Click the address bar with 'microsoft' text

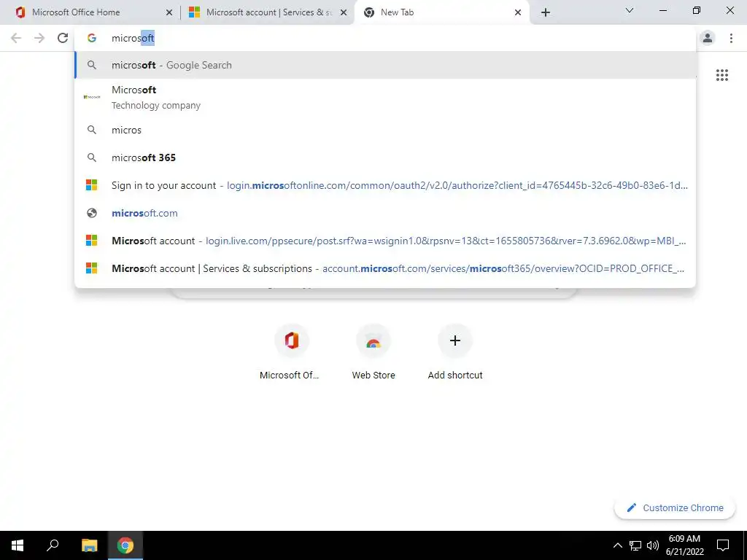coord(385,38)
